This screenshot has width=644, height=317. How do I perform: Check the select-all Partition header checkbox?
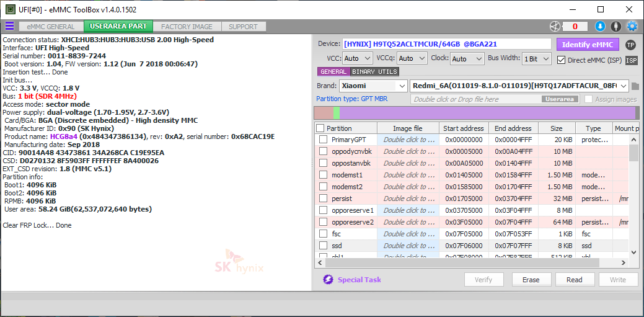pyautogui.click(x=320, y=128)
